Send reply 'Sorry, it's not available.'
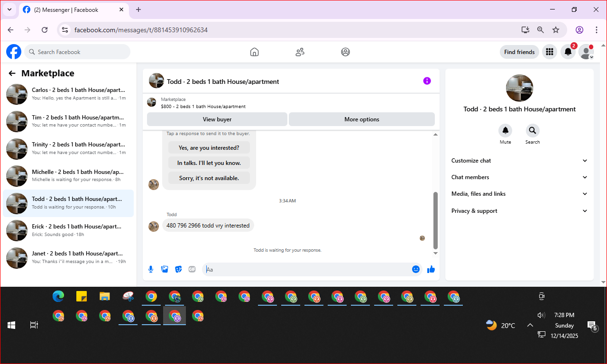The height and width of the screenshot is (364, 607). pos(209,178)
